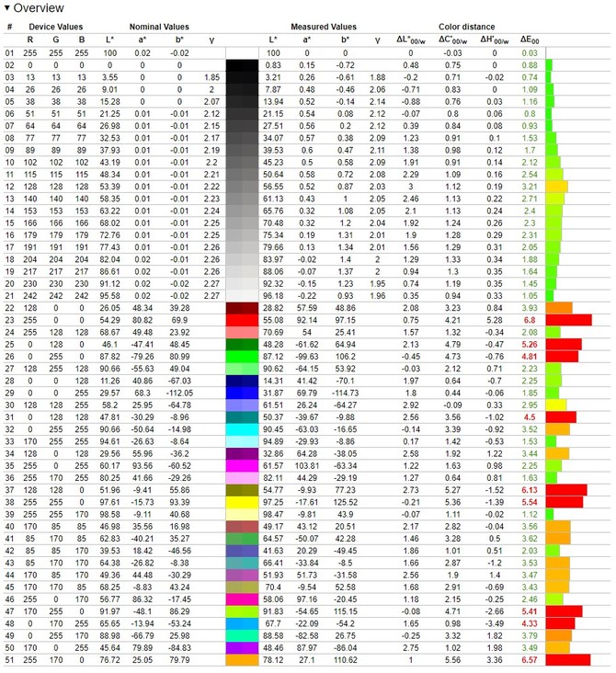The height and width of the screenshot is (673, 616).
Task: Click the green ΔE bar for row 01
Action: [547, 54]
